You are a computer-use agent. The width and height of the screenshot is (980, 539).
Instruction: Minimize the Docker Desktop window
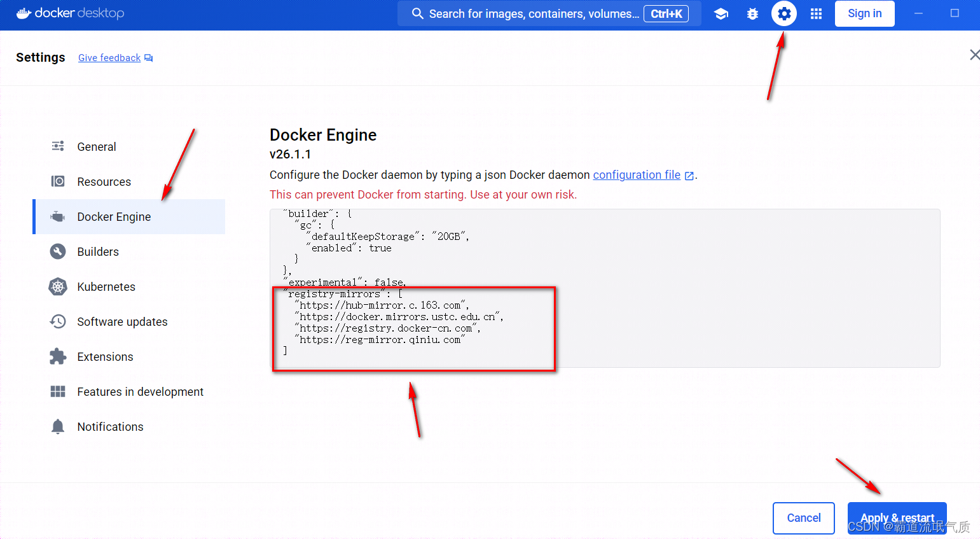coord(918,13)
